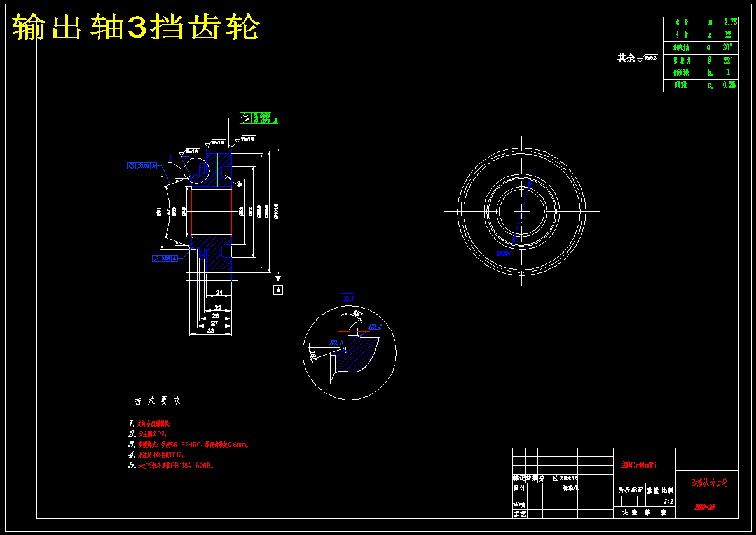Select requirement line 4 mentioning IT12
This screenshot has height=535, width=756.
tap(156, 455)
